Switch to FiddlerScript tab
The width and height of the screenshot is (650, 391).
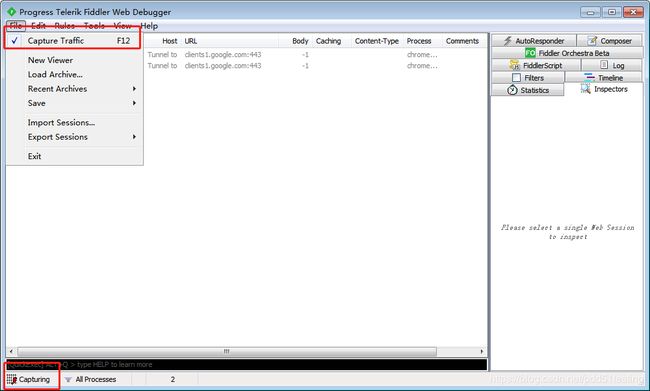click(x=536, y=66)
